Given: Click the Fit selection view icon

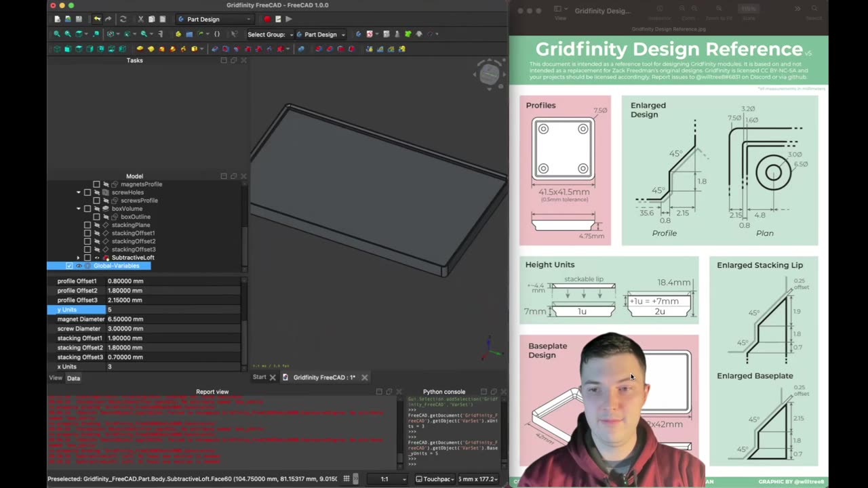Looking at the screenshot, I should click(68, 34).
